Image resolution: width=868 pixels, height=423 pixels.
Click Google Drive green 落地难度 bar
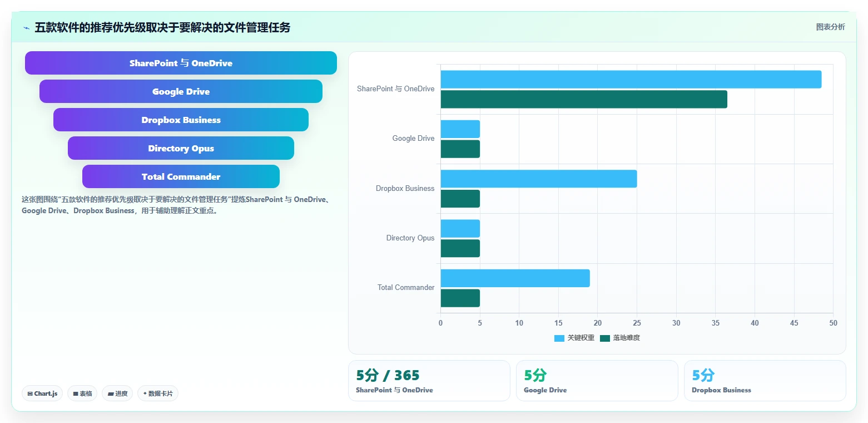pyautogui.click(x=460, y=149)
